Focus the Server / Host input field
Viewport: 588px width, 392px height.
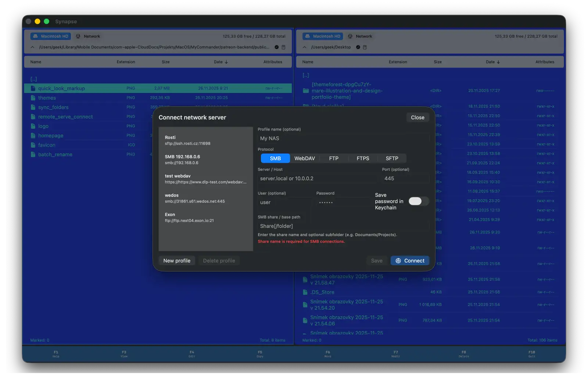[x=317, y=179]
